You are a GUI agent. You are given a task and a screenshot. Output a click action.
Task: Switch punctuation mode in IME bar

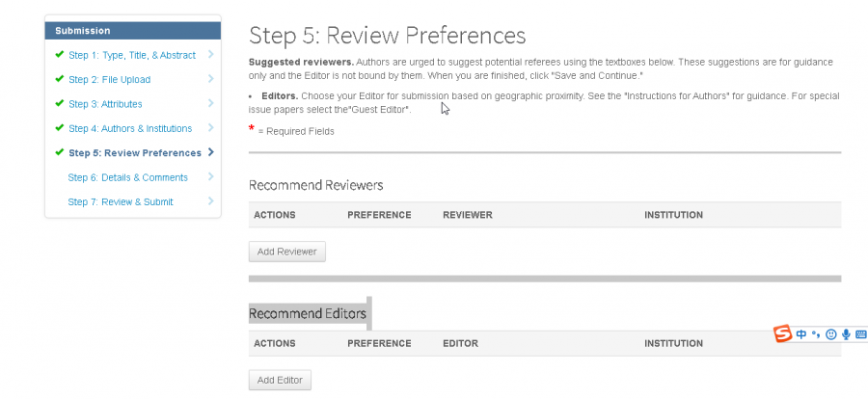pos(816,334)
